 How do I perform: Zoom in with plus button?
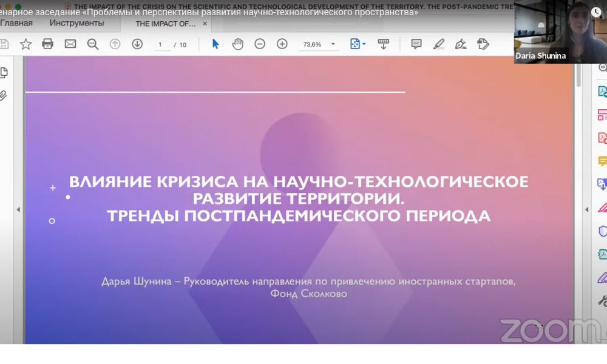(282, 44)
